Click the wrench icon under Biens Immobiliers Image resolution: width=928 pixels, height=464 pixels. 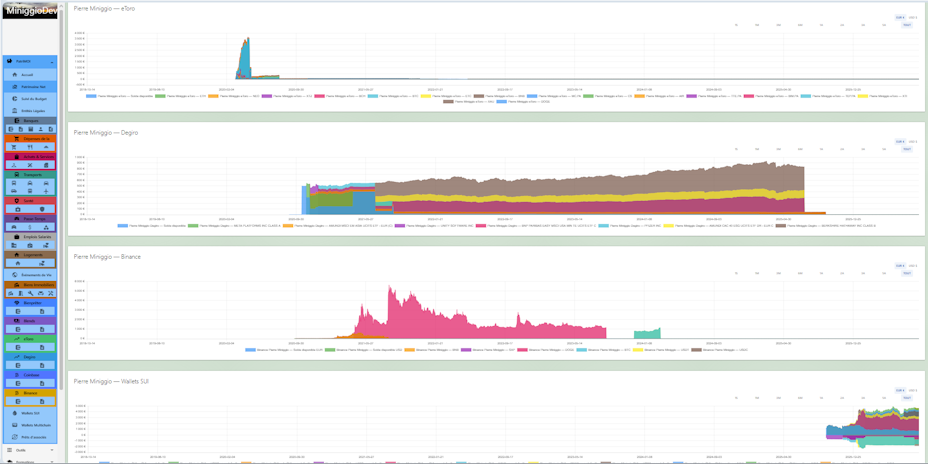[x=30, y=294]
